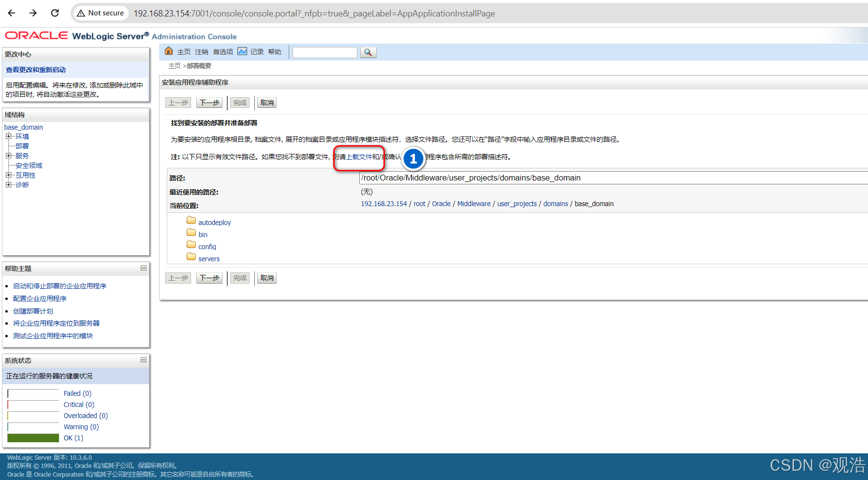This screenshot has height=480, width=868.
Task: Click the user_projects path link
Action: (517, 204)
